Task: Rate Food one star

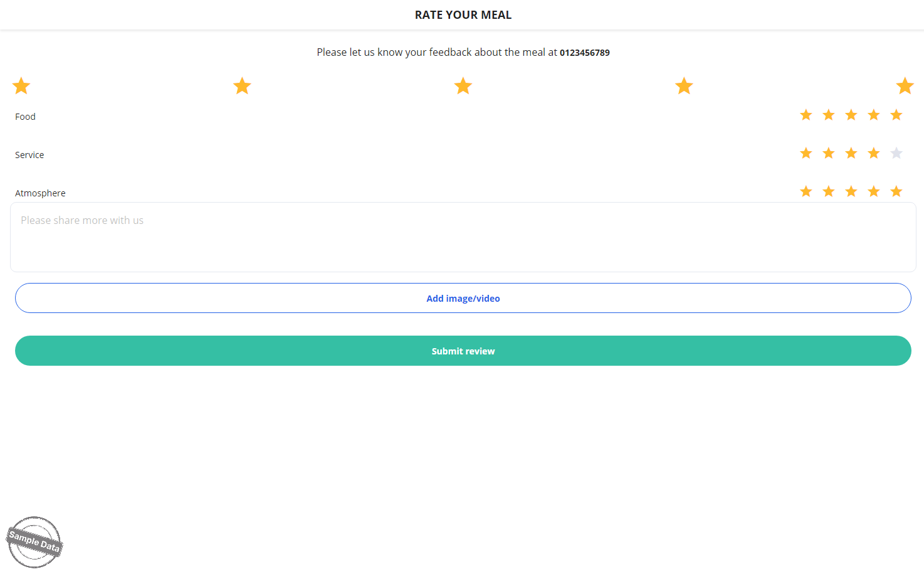Action: point(806,115)
